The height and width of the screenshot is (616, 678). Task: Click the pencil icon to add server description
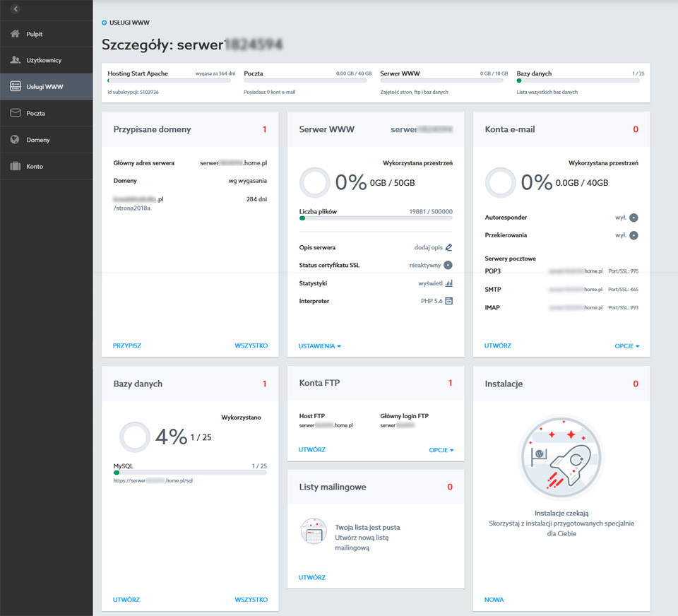pyautogui.click(x=449, y=247)
